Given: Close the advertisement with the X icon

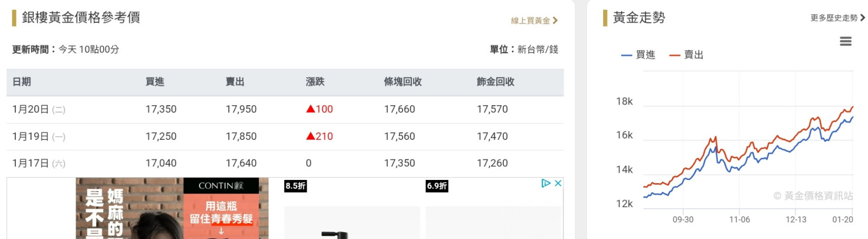Looking at the screenshot, I should (x=558, y=183).
